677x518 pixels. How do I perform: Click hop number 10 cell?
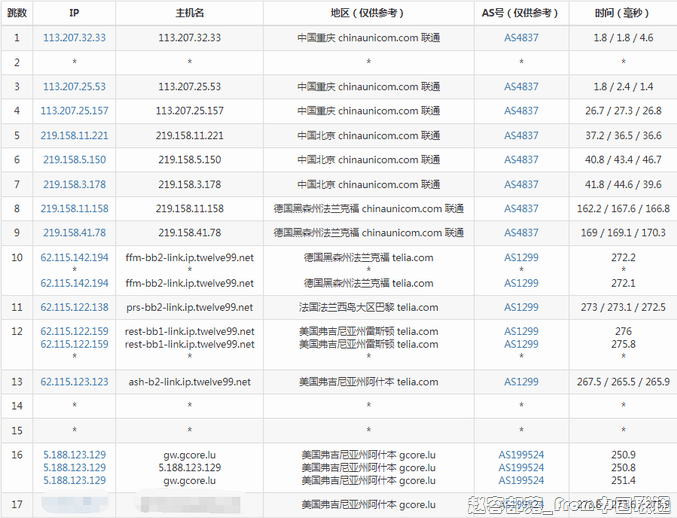17,270
